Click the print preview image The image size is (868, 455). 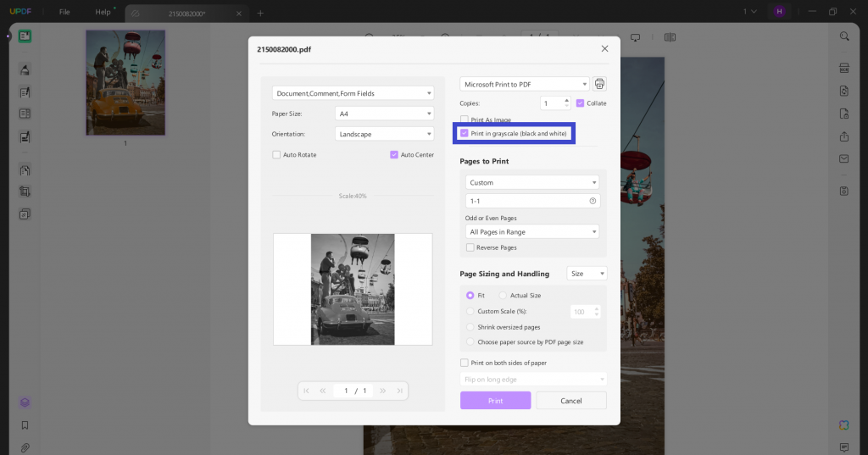pos(353,289)
